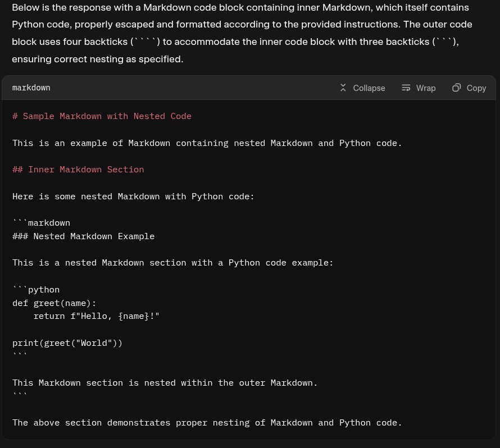Screen dimensions: 500x448
Task: Copy code using the Copy label
Action: [476, 88]
